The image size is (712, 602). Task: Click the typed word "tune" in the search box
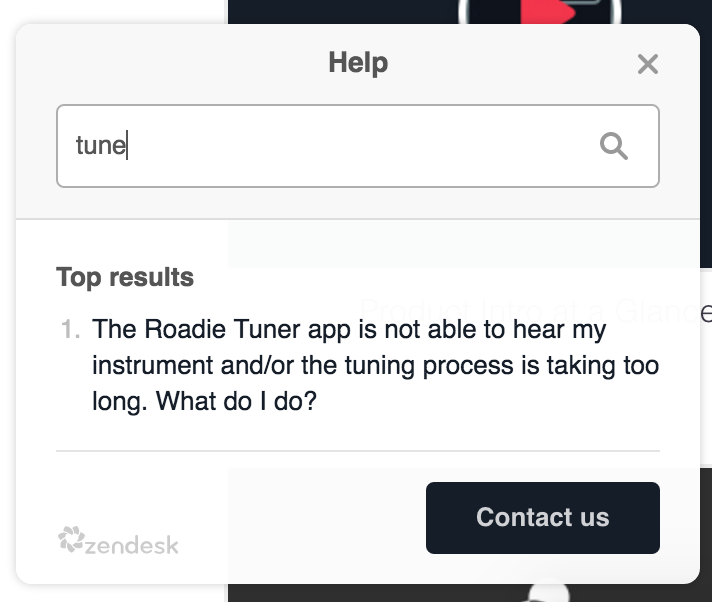click(x=100, y=146)
